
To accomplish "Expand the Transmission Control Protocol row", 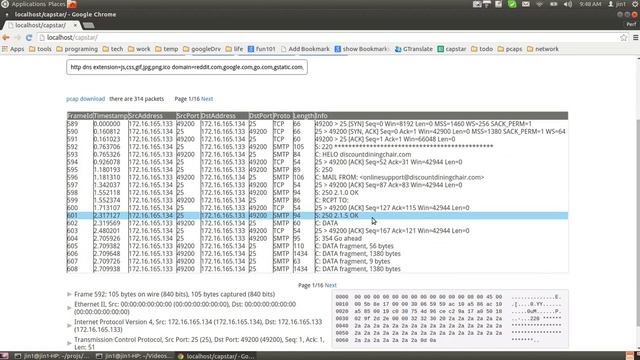I will click(x=69, y=343).
